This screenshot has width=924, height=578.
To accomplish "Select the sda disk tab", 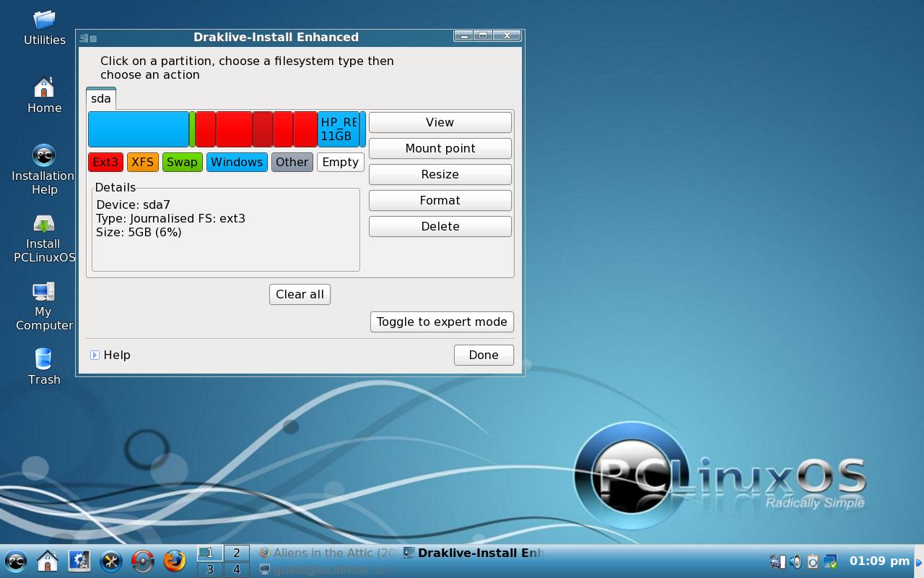I will pos(101,98).
